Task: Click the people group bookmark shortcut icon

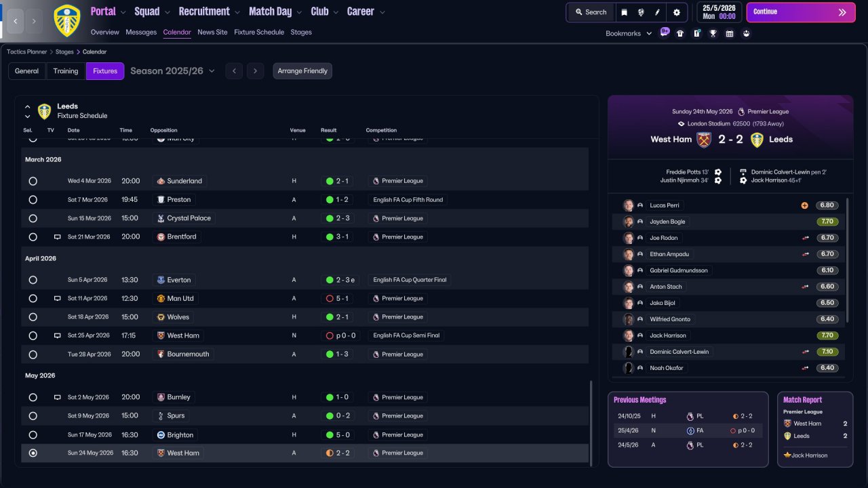Action: point(746,33)
